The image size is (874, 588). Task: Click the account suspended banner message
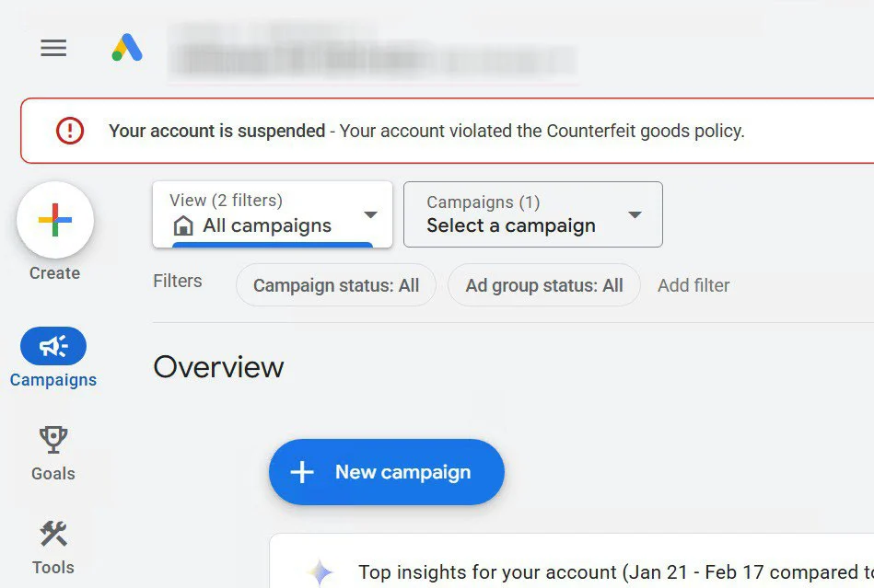426,131
